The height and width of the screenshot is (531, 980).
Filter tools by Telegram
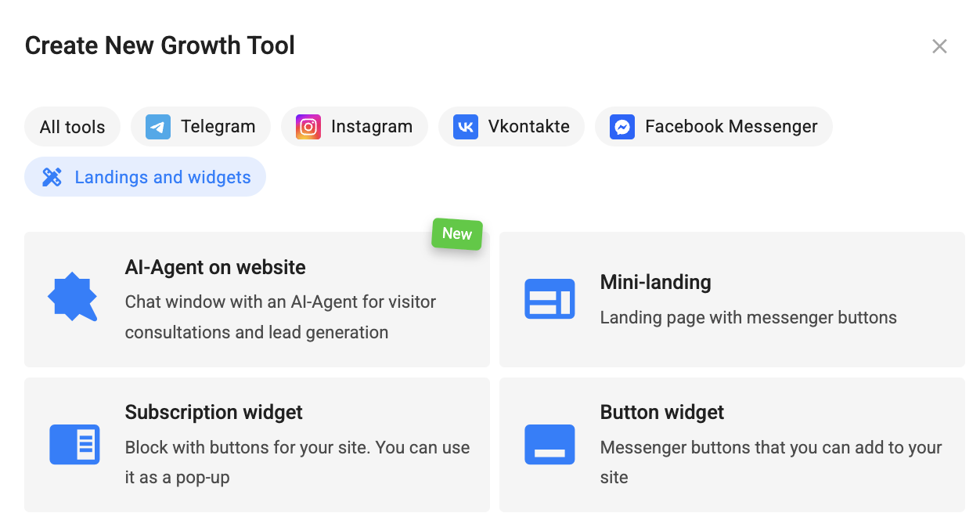pos(200,127)
